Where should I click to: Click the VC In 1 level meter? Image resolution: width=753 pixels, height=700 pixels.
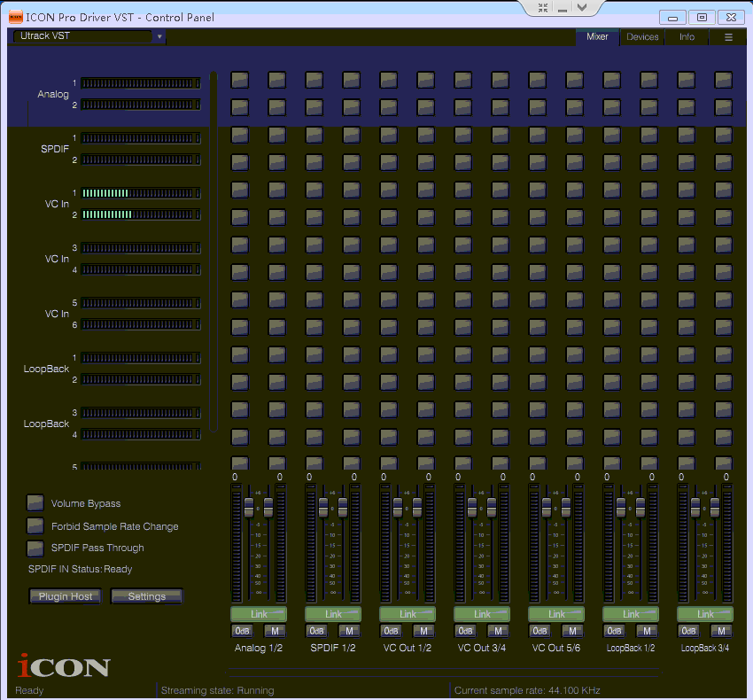(141, 193)
